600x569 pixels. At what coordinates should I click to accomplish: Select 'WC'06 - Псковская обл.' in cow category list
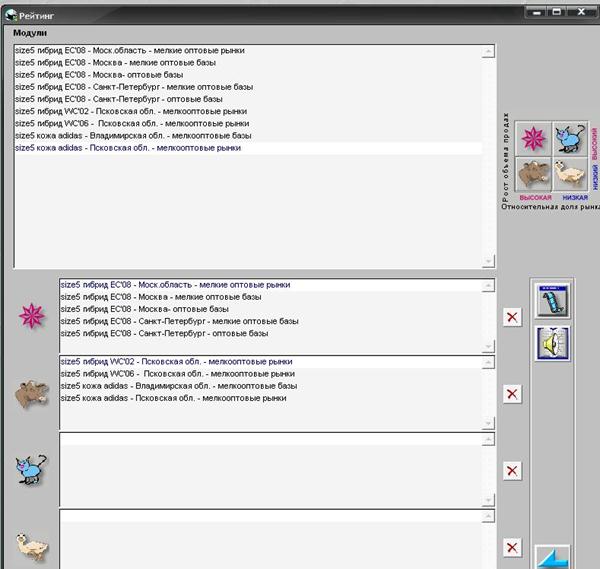point(271,374)
